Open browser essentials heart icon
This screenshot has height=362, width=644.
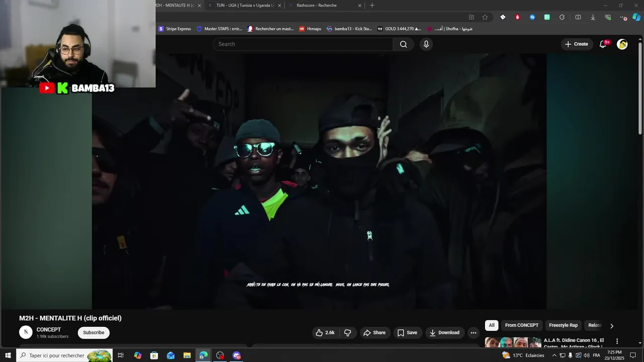[x=608, y=17]
